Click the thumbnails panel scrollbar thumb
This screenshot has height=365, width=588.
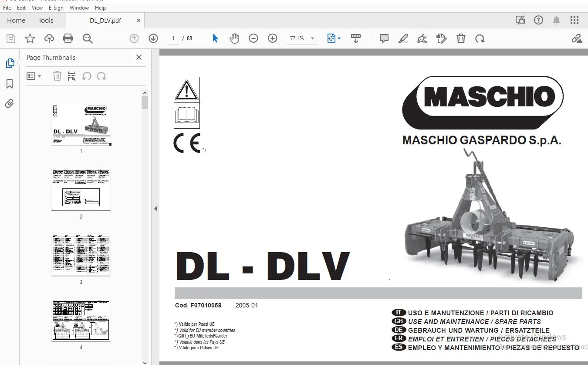coord(145,102)
